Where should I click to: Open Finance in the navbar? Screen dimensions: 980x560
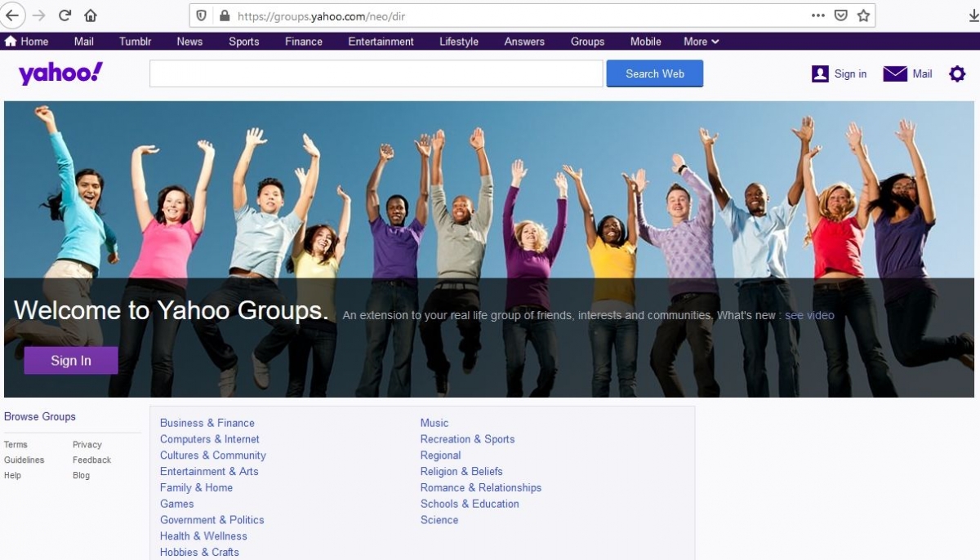304,42
